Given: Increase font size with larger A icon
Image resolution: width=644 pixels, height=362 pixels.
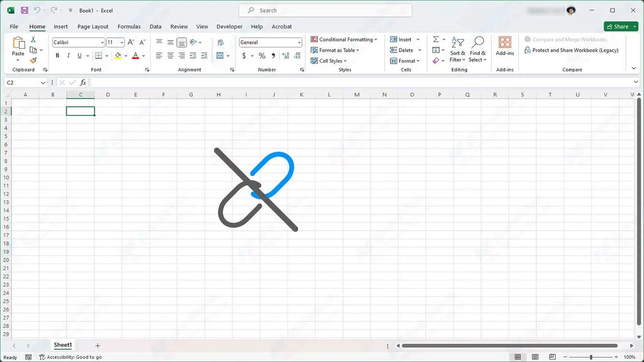Looking at the screenshot, I should tap(131, 42).
